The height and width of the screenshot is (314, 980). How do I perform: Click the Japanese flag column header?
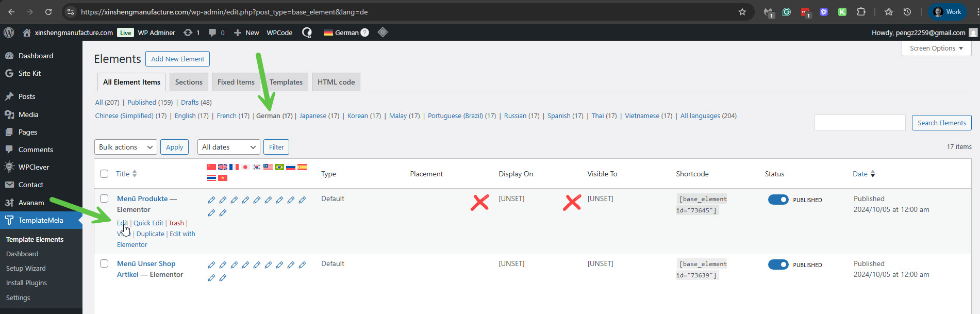(x=245, y=167)
